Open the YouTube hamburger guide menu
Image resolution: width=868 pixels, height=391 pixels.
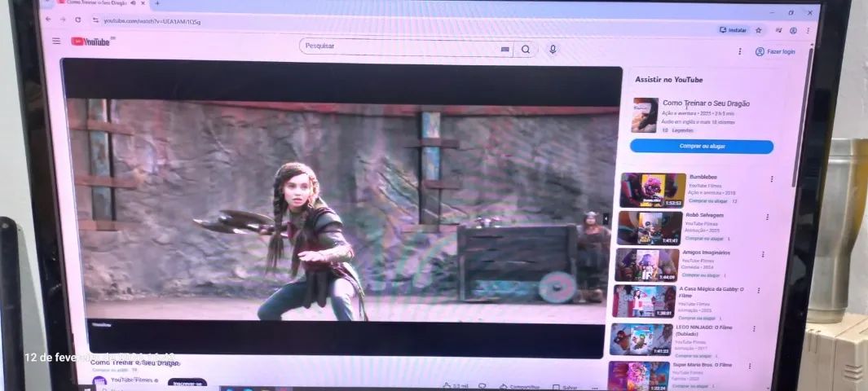56,41
